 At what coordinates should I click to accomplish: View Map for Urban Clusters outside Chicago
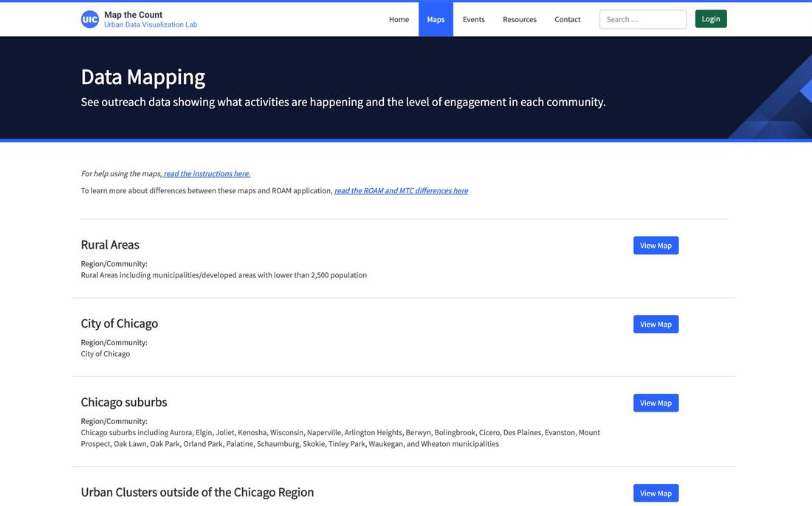tap(656, 493)
